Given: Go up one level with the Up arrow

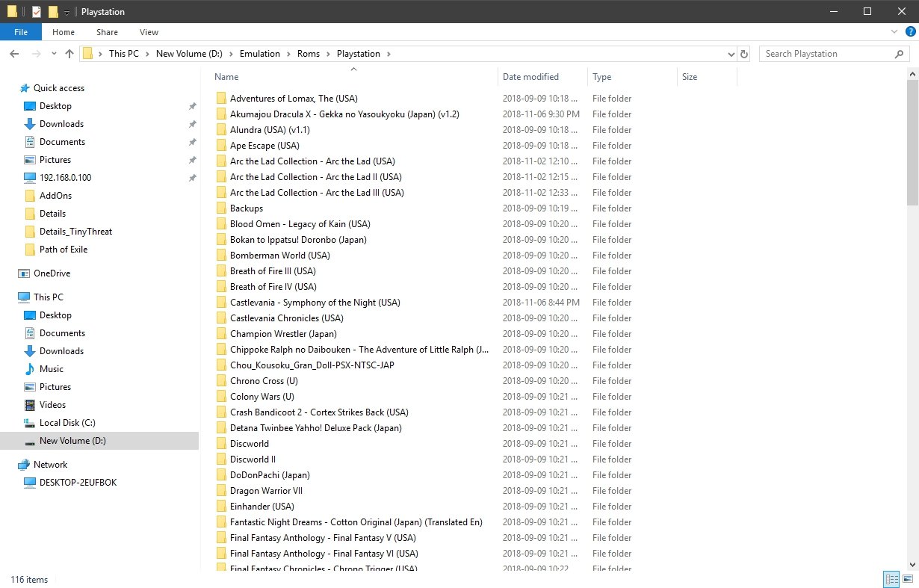Looking at the screenshot, I should click(x=69, y=54).
